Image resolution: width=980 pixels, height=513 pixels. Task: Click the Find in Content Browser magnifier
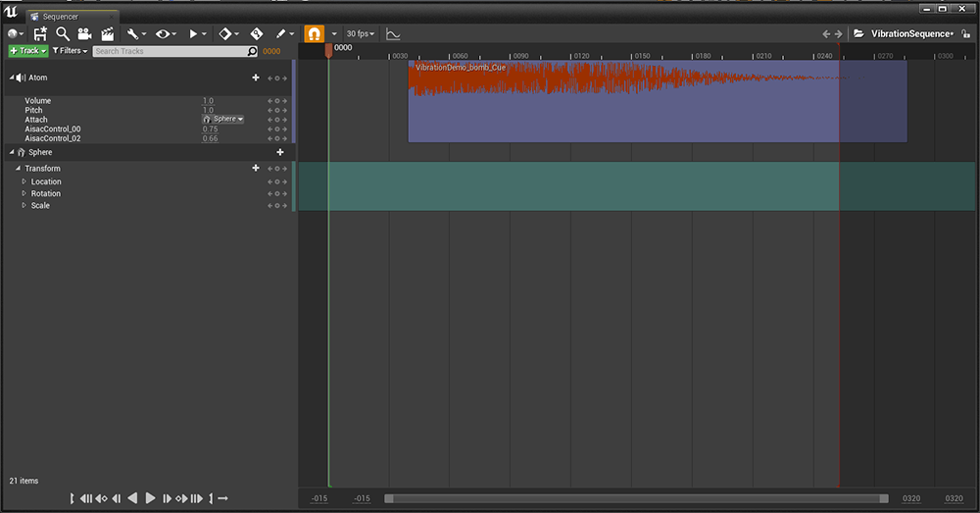(x=63, y=33)
